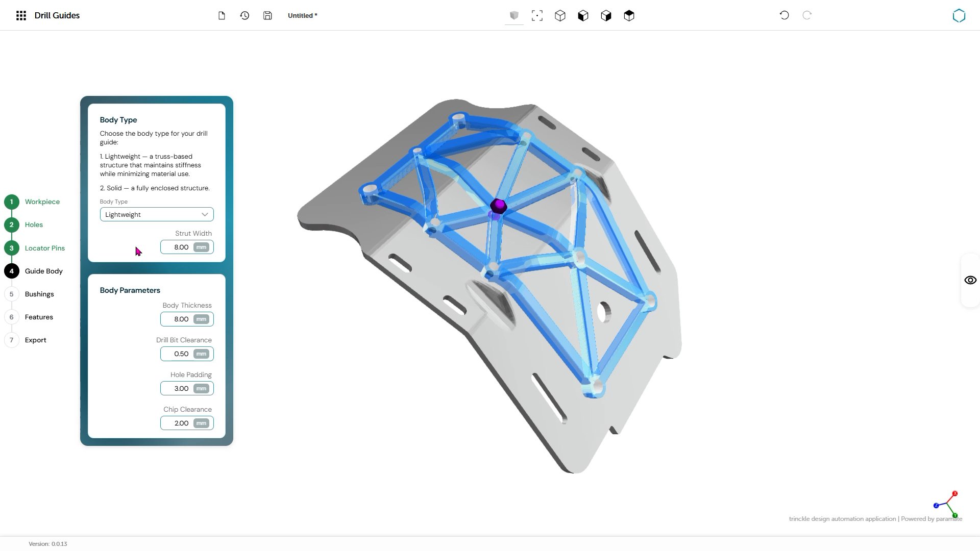Click the mm unit on Hole Padding
Screen dimensions: 980x551
(x=202, y=389)
